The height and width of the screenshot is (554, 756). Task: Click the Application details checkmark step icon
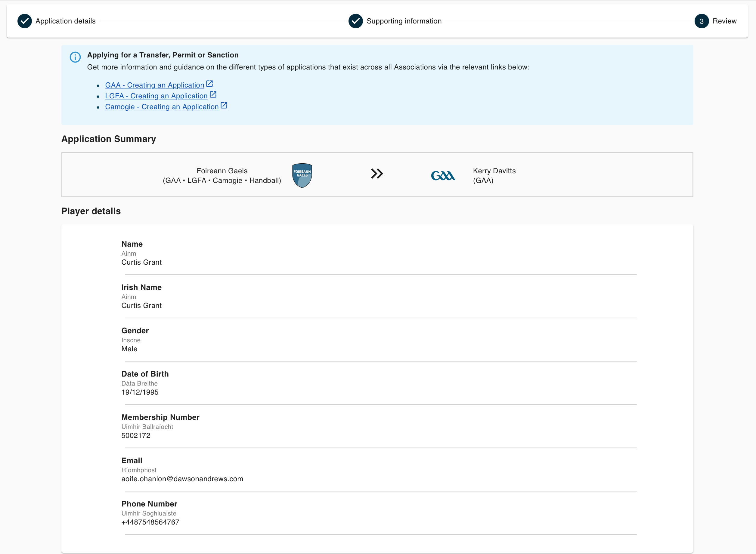(24, 21)
